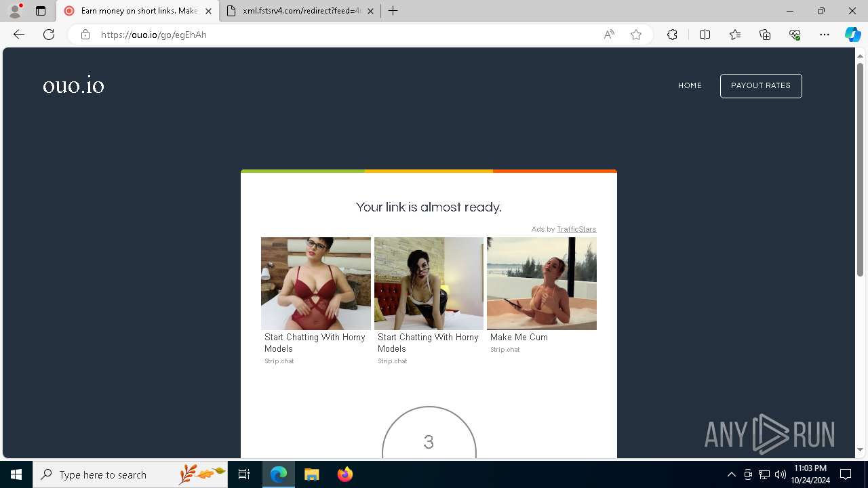Show hidden tray icons chevron
Screen dimensions: 868x488
(731, 474)
